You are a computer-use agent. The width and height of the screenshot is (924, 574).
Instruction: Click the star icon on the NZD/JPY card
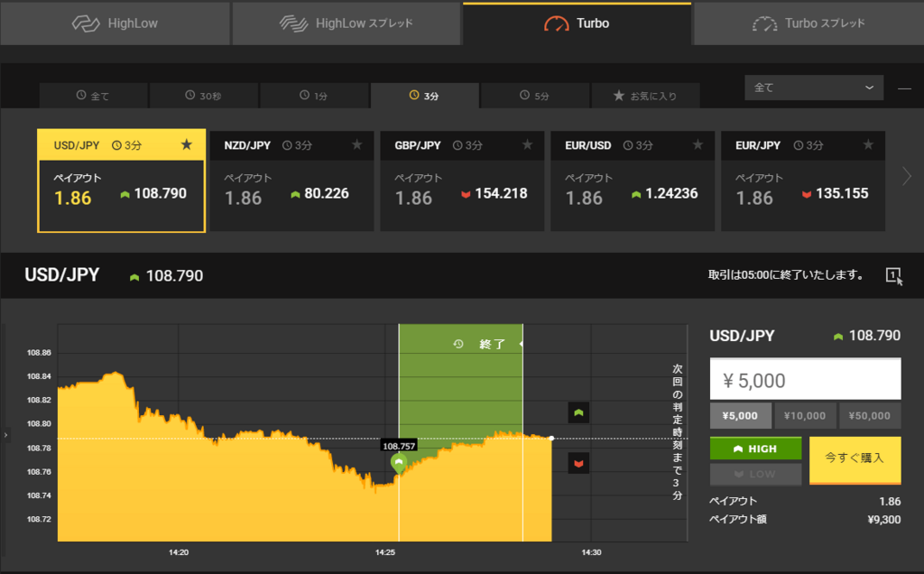click(356, 144)
